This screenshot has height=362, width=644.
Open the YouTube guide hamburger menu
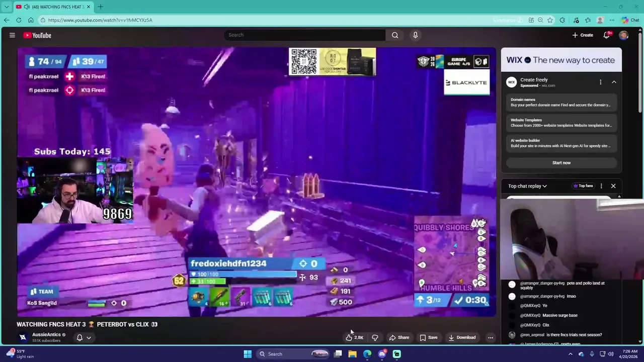click(12, 35)
